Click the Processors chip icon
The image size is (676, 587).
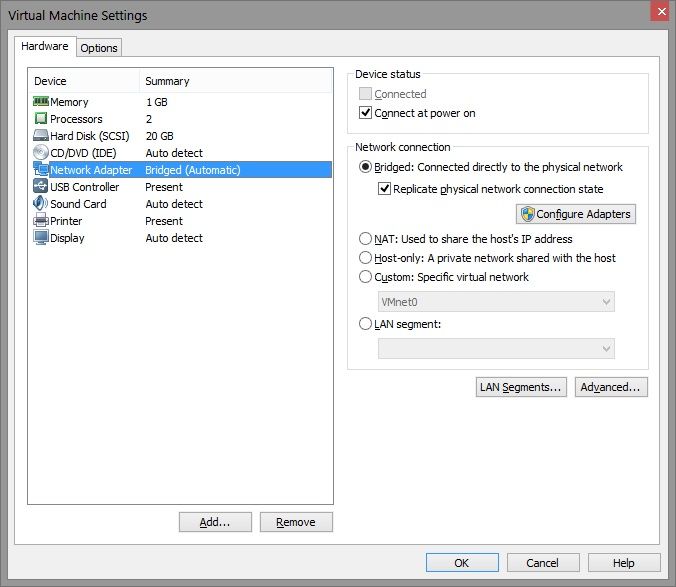click(41, 119)
